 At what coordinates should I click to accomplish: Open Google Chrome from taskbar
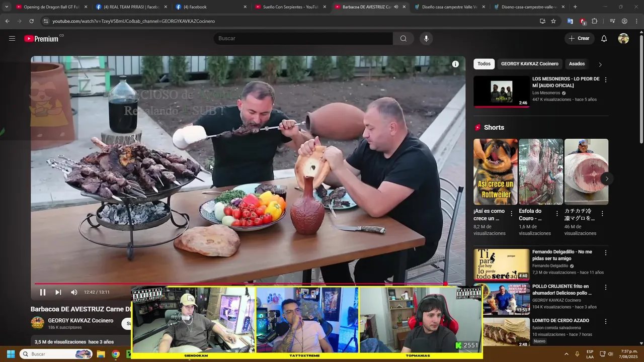point(116,354)
